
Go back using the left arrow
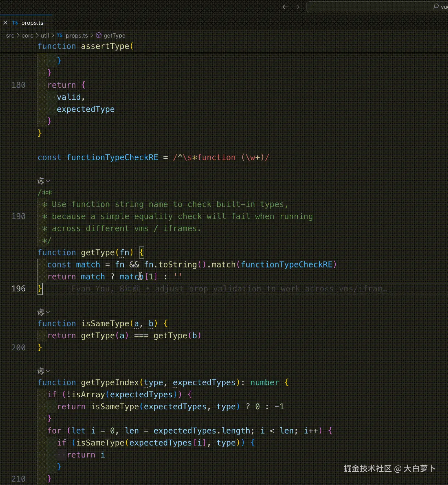pyautogui.click(x=285, y=7)
